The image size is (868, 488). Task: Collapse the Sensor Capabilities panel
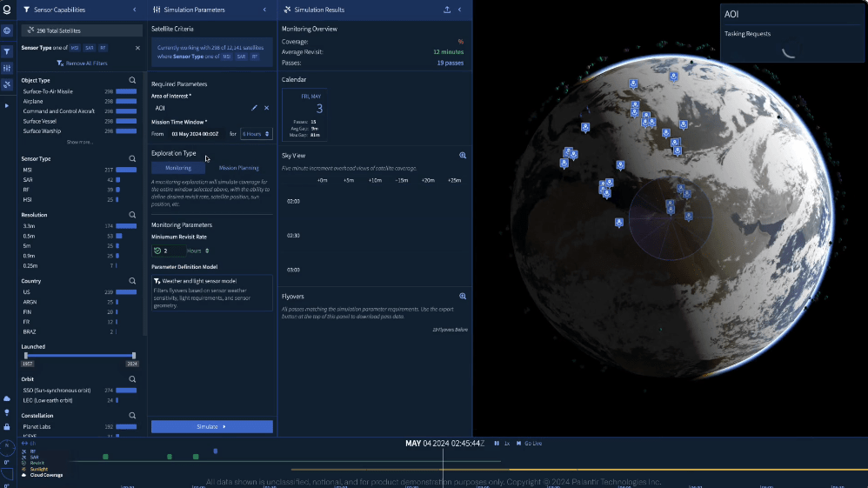[x=134, y=10]
